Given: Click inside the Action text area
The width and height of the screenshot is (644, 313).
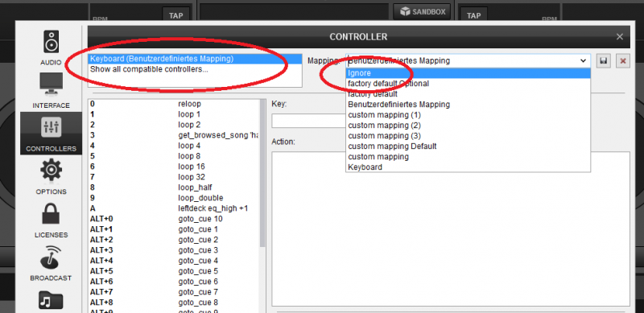Looking at the screenshot, I should point(451,229).
